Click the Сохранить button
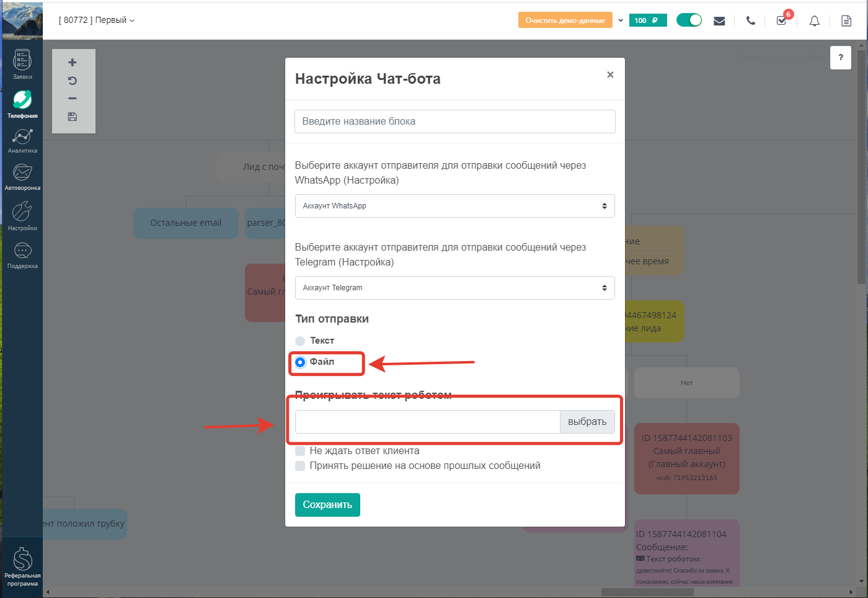The width and height of the screenshot is (868, 598). click(x=327, y=505)
